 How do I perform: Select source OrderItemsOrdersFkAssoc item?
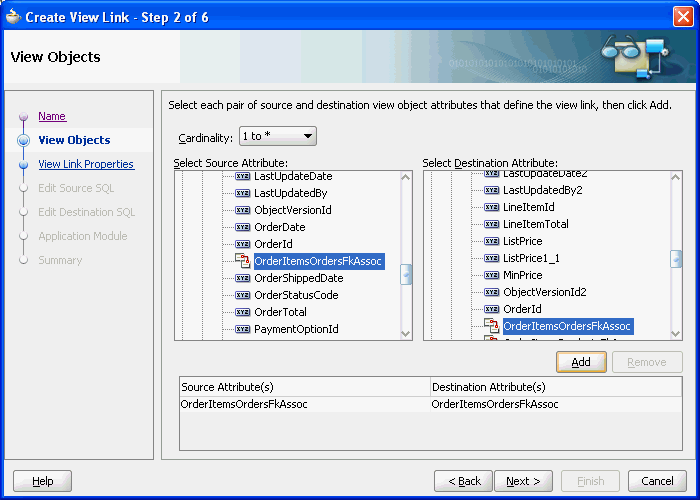point(319,261)
